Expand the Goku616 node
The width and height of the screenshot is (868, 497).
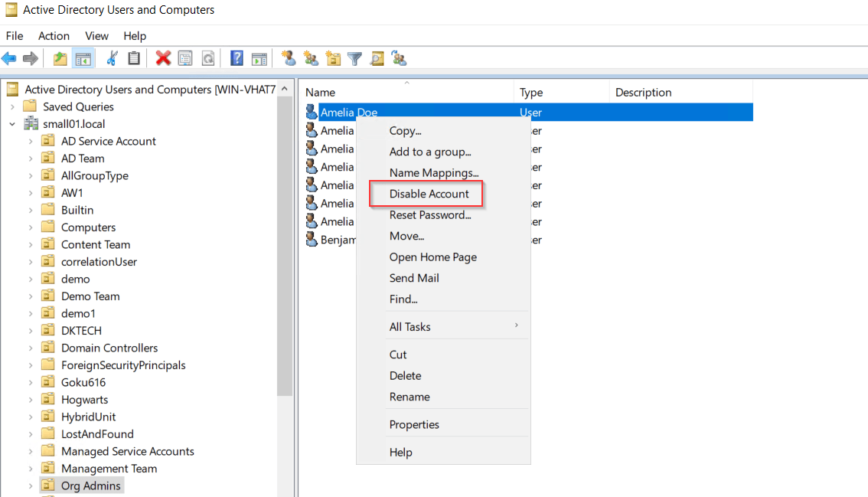(31, 382)
